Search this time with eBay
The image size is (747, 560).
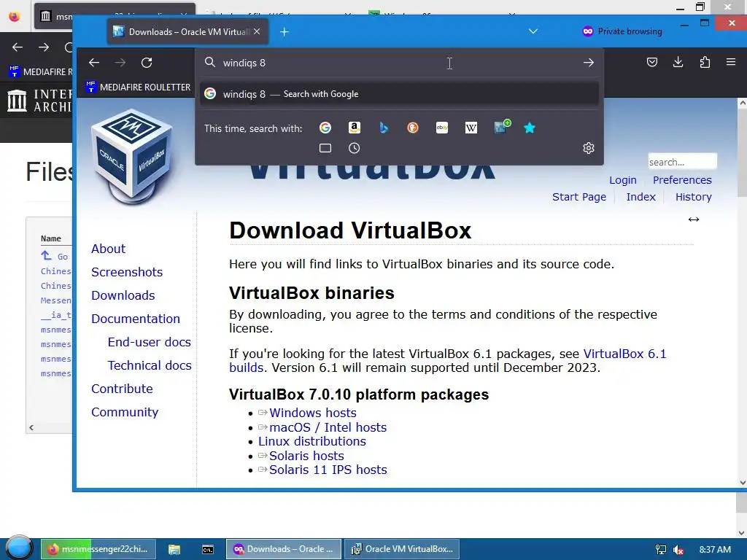point(442,128)
